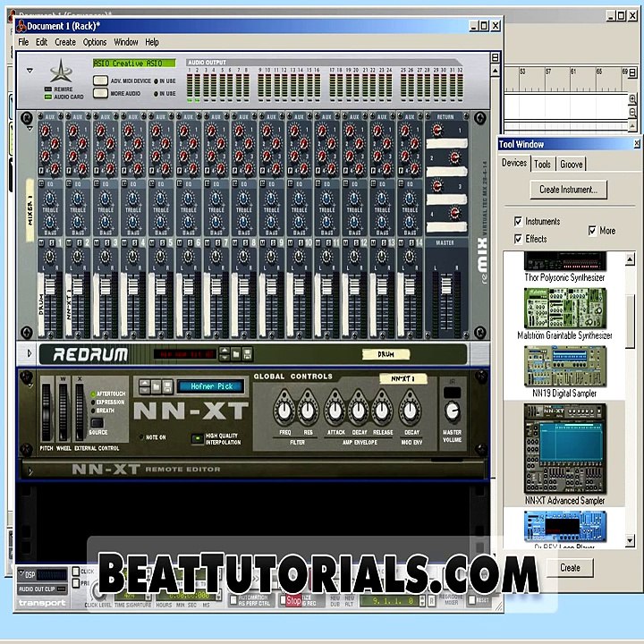Image resolution: width=644 pixels, height=644 pixels.
Task: Click the mixer master fader
Action: [x=446, y=285]
